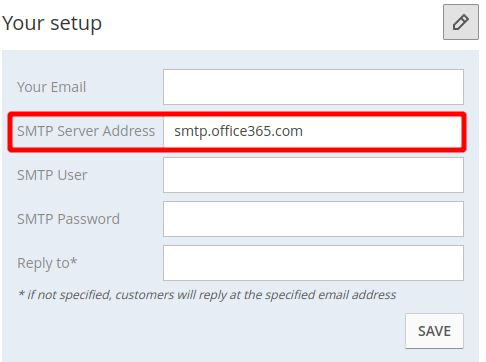Viewport: 486px width, 362px height.
Task: Click the Reply to* label
Action: coord(47,263)
